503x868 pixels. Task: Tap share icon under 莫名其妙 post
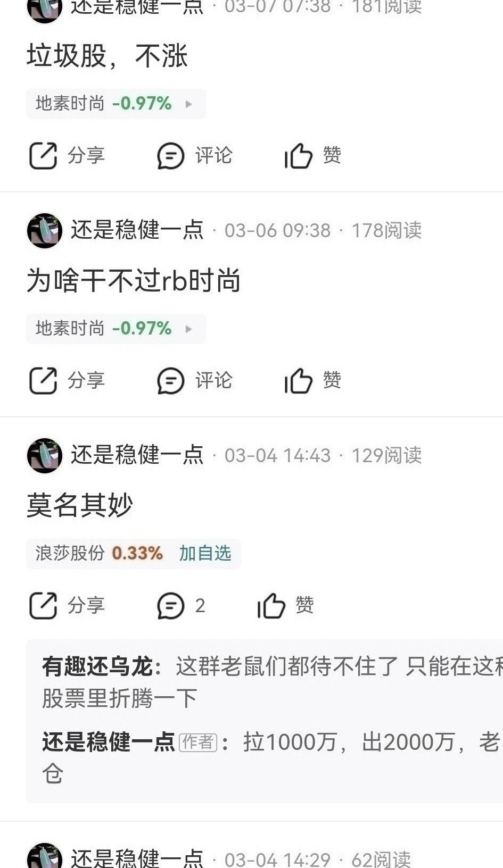coord(43,606)
